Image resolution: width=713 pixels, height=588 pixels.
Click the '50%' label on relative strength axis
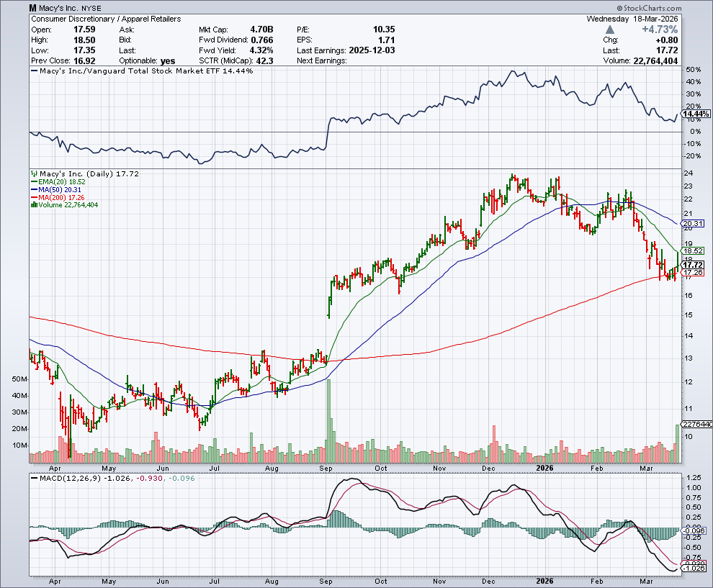point(694,70)
